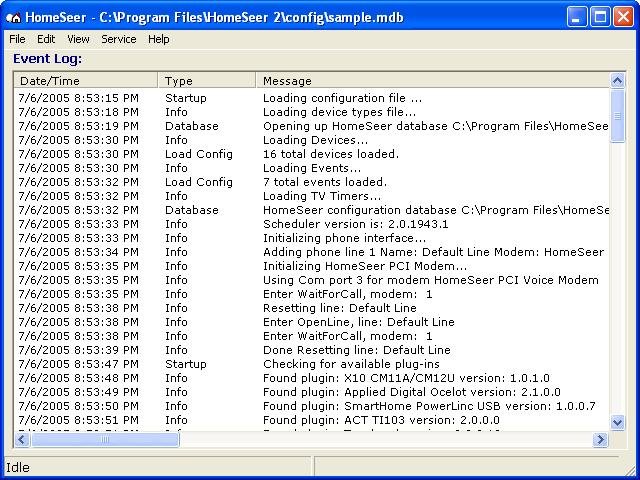Select the 'Loading configuration file ...' row

click(312, 98)
